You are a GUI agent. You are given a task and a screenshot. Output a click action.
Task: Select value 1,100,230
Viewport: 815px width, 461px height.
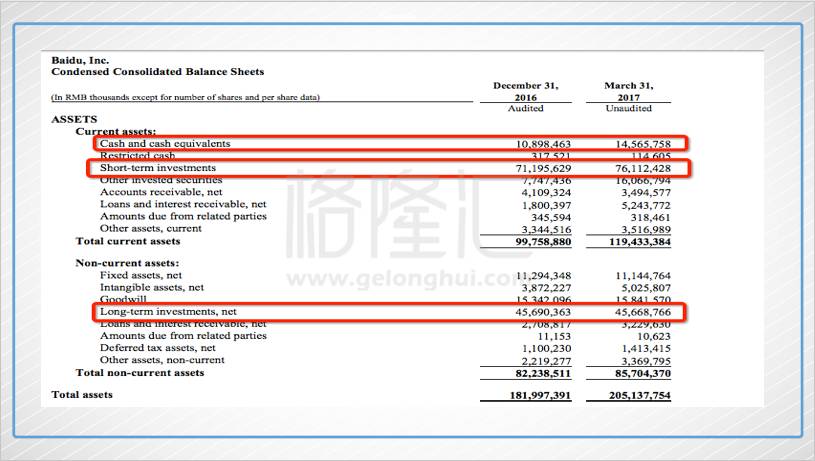[x=546, y=349]
